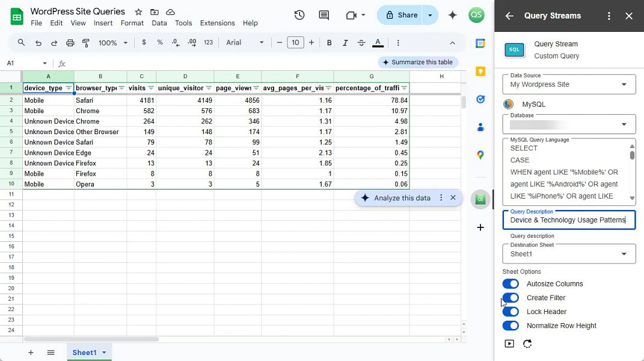Refresh the query results
The image size is (644, 361).
coord(527,344)
